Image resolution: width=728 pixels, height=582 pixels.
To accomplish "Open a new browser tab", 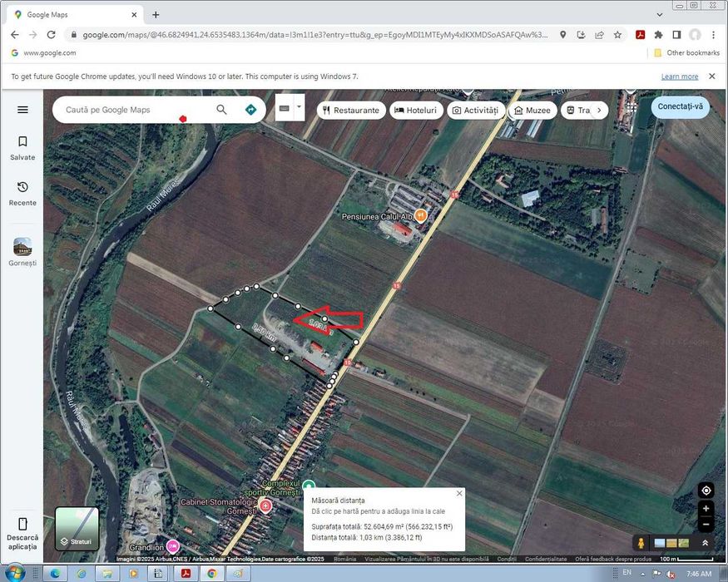I will pyautogui.click(x=156, y=15).
